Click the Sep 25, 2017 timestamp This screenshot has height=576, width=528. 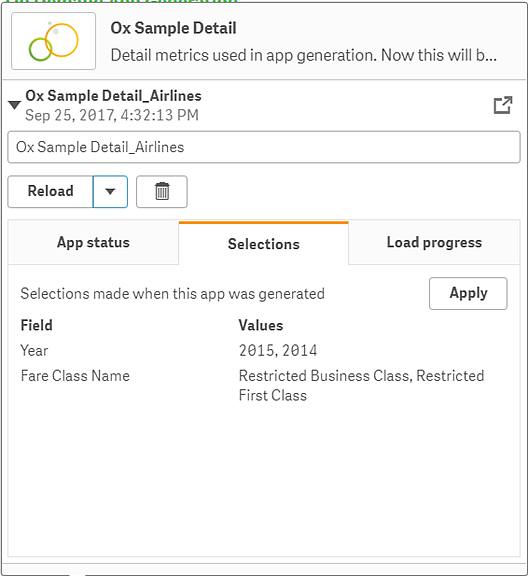coord(112,115)
